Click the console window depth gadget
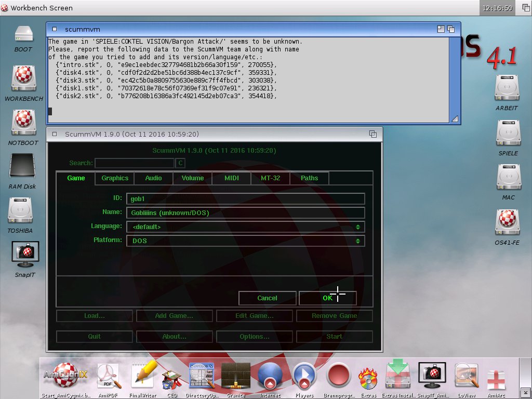 coord(451,29)
